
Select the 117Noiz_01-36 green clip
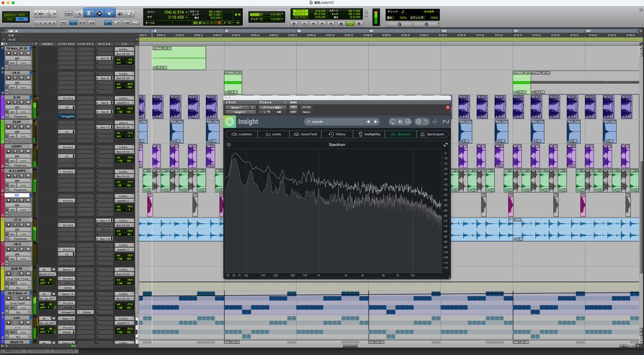click(x=179, y=58)
